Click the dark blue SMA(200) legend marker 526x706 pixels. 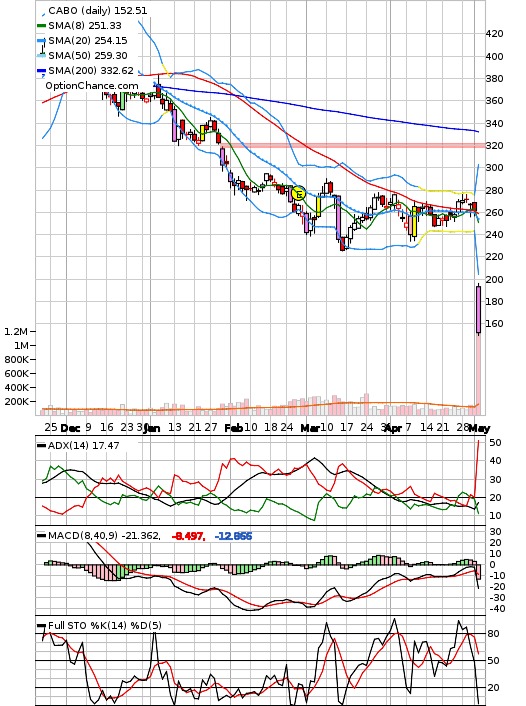[41, 71]
